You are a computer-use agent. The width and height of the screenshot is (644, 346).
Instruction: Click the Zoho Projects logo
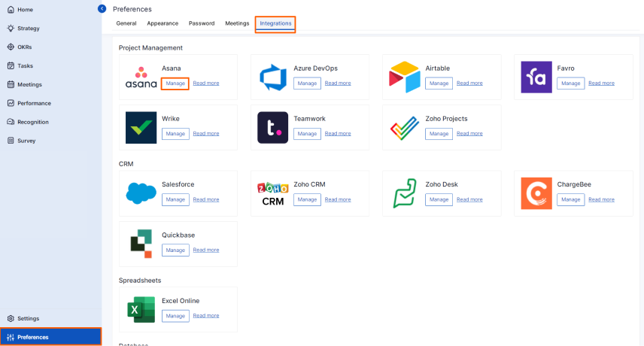[x=405, y=128]
